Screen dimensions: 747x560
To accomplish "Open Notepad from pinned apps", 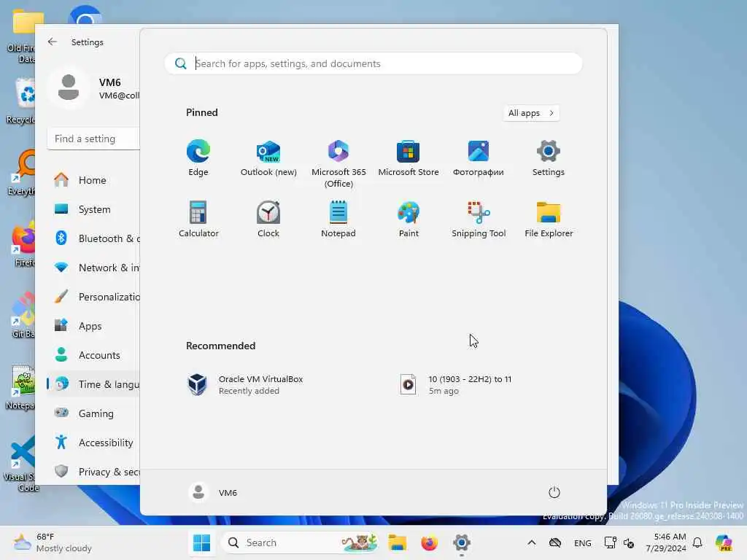I will pos(338,219).
